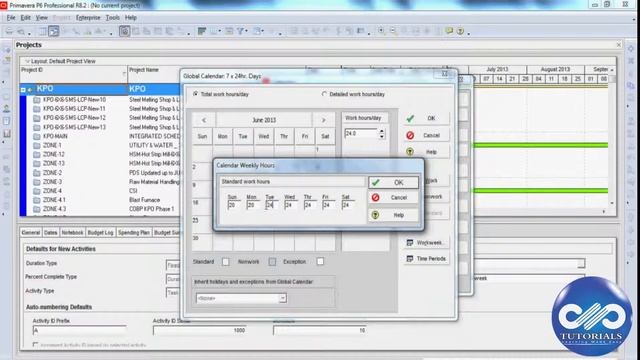Click the folder icon of ZONE-2 row

pyautogui.click(x=37, y=173)
